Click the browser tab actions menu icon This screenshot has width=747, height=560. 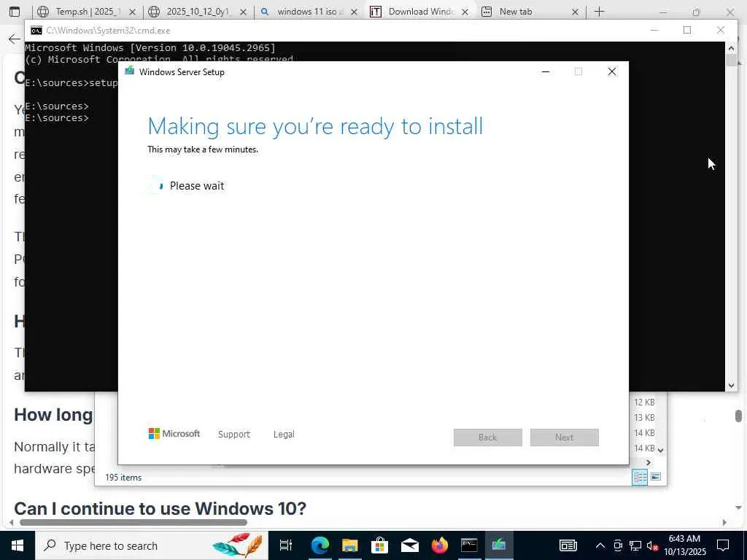tap(15, 12)
